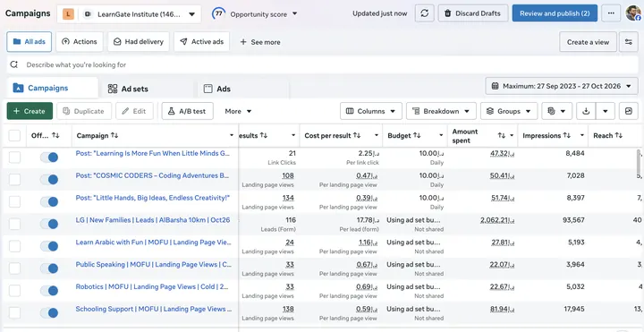The width and height of the screenshot is (644, 332).
Task: Open the More actions dropdown
Action: 238,111
